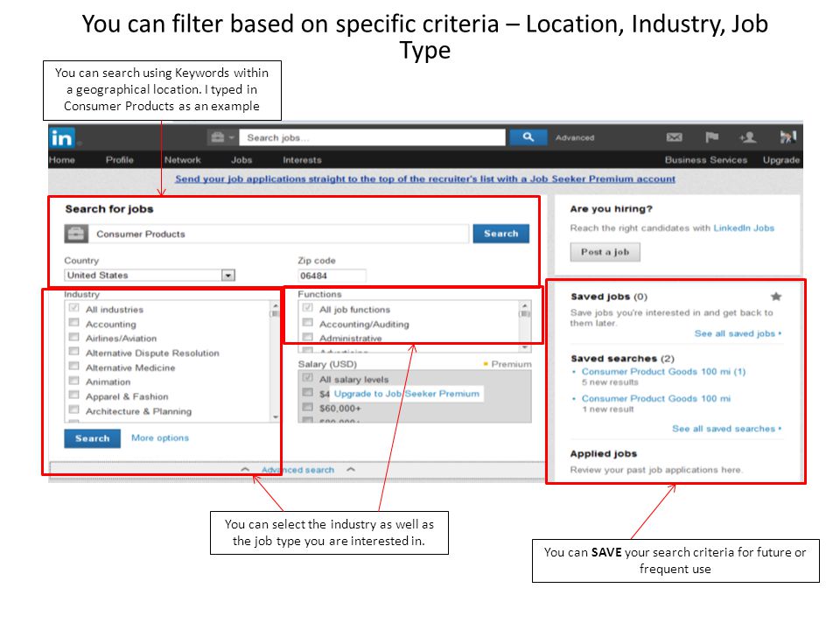Collapse Advanced search with right chevron
Screen dimensions: 840x630
pos(351,469)
